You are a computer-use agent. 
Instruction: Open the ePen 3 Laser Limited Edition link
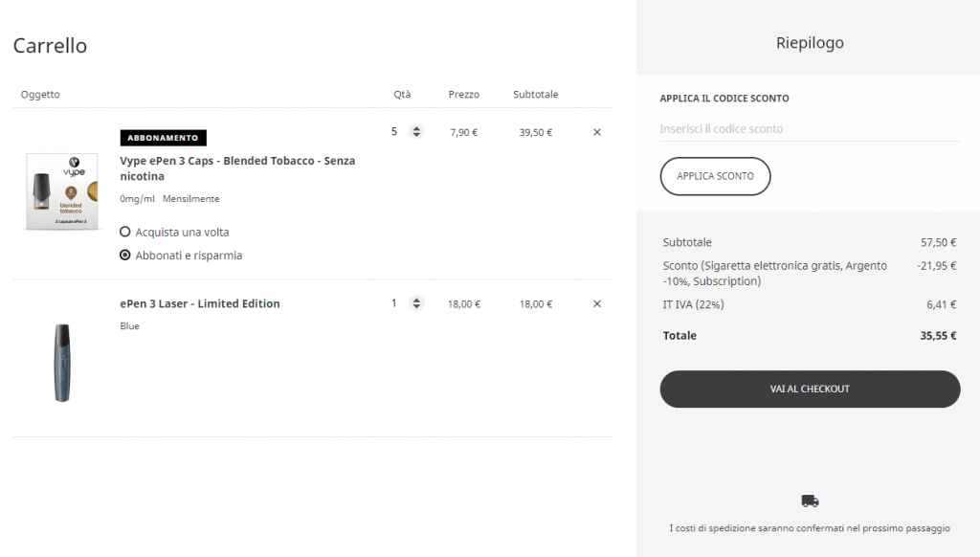pos(200,304)
